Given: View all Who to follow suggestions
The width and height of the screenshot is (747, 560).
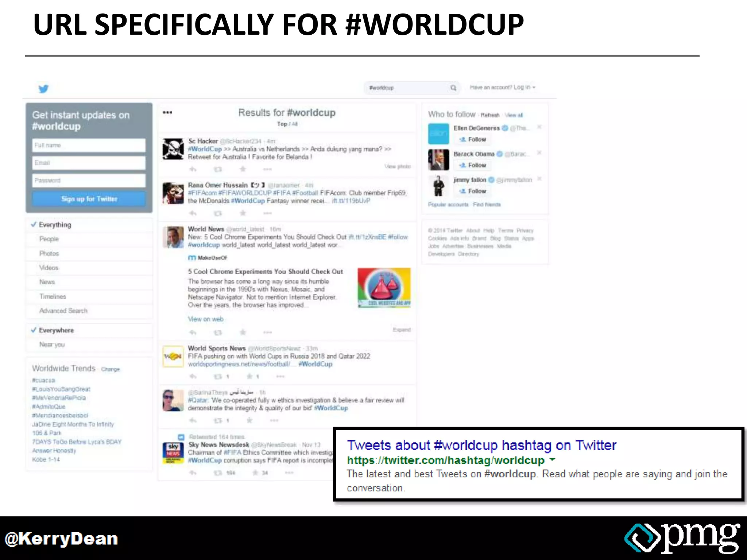Looking at the screenshot, I should point(514,115).
